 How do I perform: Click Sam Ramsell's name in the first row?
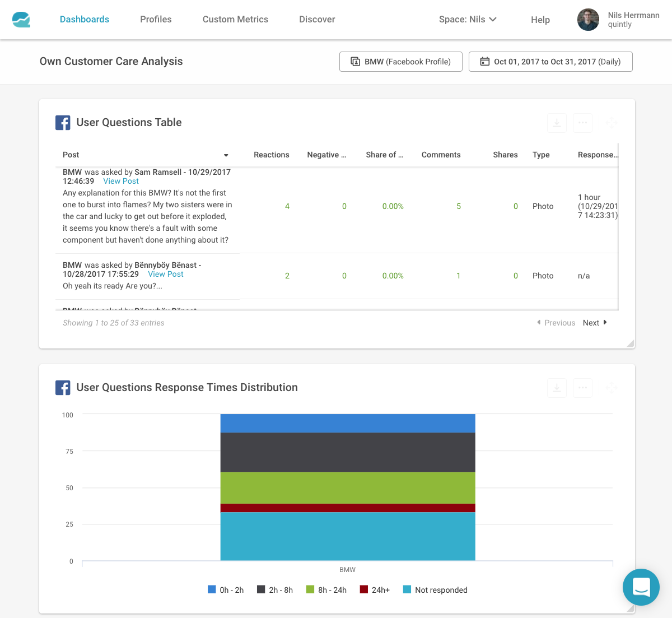(x=158, y=172)
